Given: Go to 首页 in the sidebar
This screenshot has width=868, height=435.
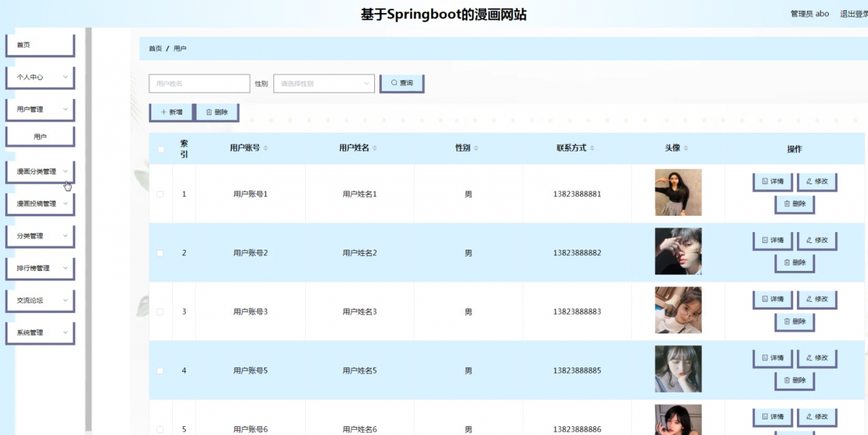Looking at the screenshot, I should pos(40,45).
